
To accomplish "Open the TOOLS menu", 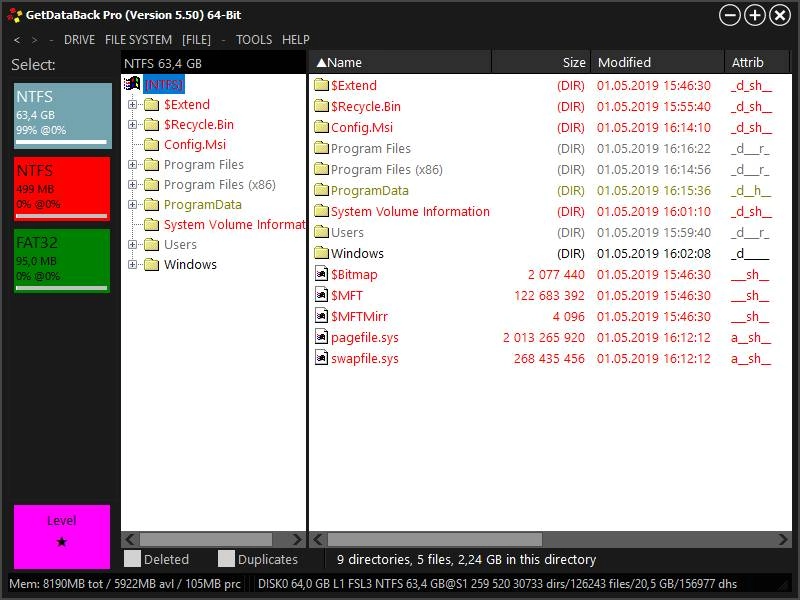I will pos(254,40).
